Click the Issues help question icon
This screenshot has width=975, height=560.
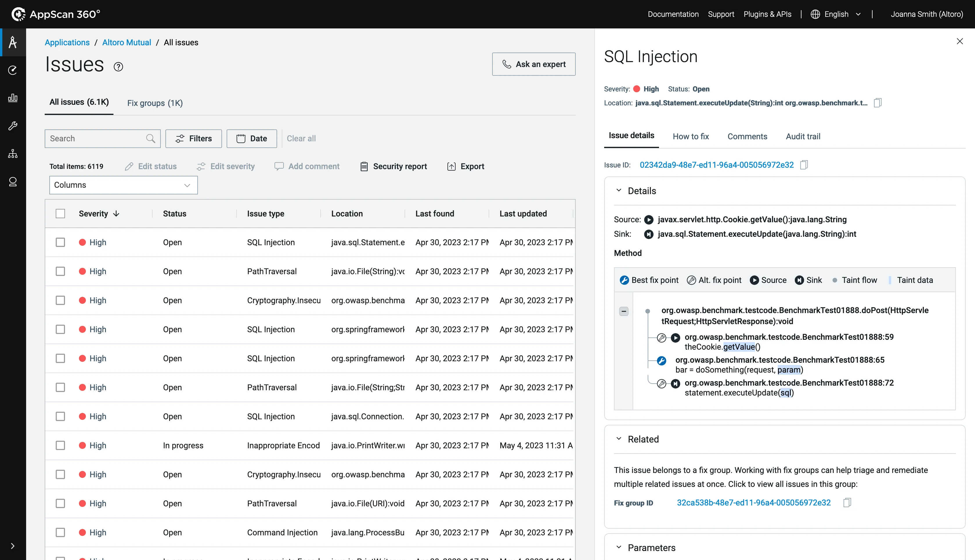tap(118, 66)
